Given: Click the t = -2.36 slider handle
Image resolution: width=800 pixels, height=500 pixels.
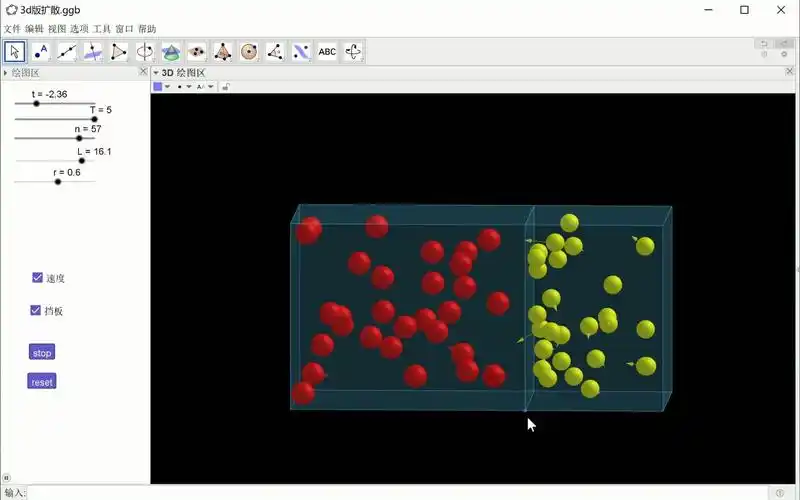Looking at the screenshot, I should click(36, 104).
